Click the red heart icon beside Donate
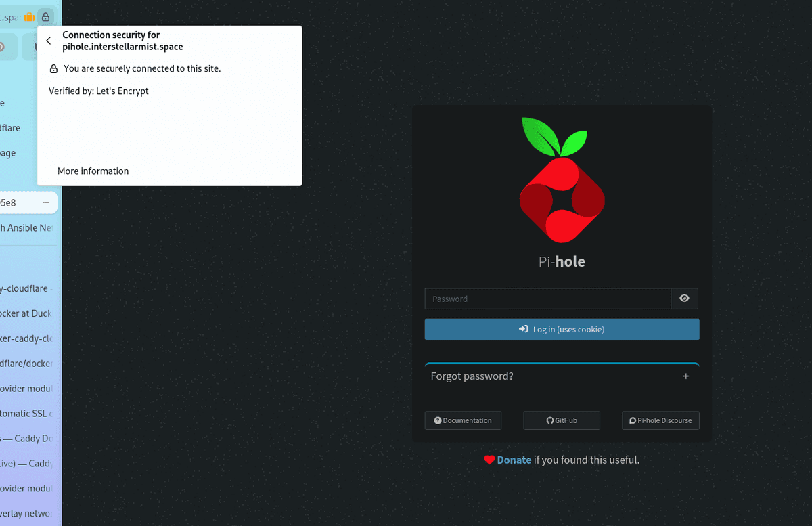This screenshot has height=526, width=812. pyautogui.click(x=489, y=460)
